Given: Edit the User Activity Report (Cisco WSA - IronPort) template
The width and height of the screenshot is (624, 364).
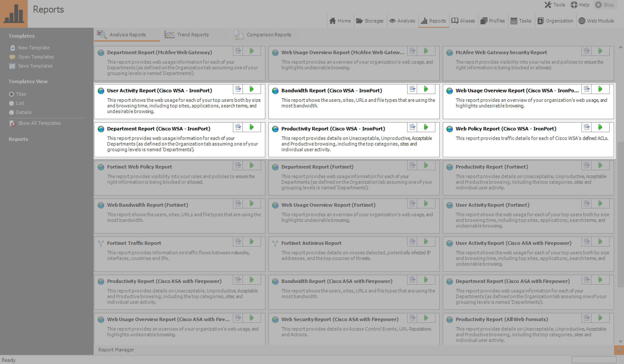Looking at the screenshot, I should (238, 89).
